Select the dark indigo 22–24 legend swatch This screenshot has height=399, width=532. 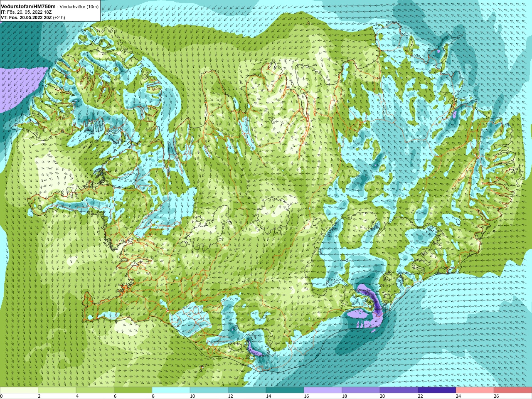click(x=437, y=390)
